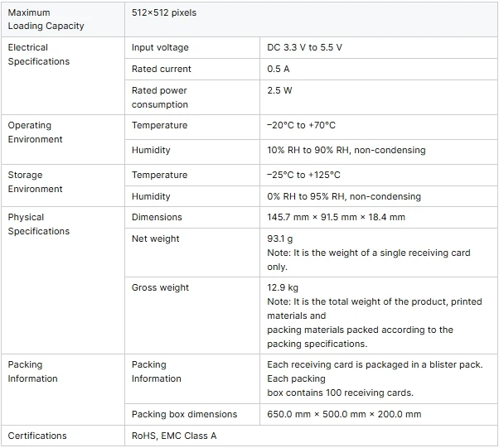The width and height of the screenshot is (499, 448).
Task: Select the 650.0 mm × 500.0 mm value
Action: click(x=344, y=414)
